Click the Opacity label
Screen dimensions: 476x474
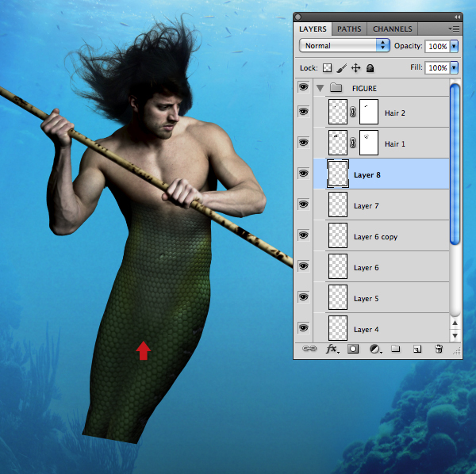408,46
